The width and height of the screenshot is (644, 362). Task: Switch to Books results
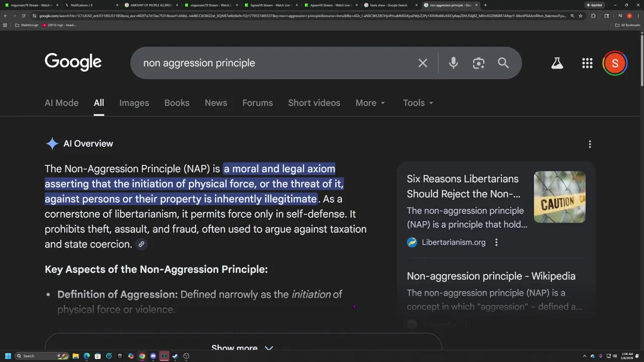pos(177,103)
